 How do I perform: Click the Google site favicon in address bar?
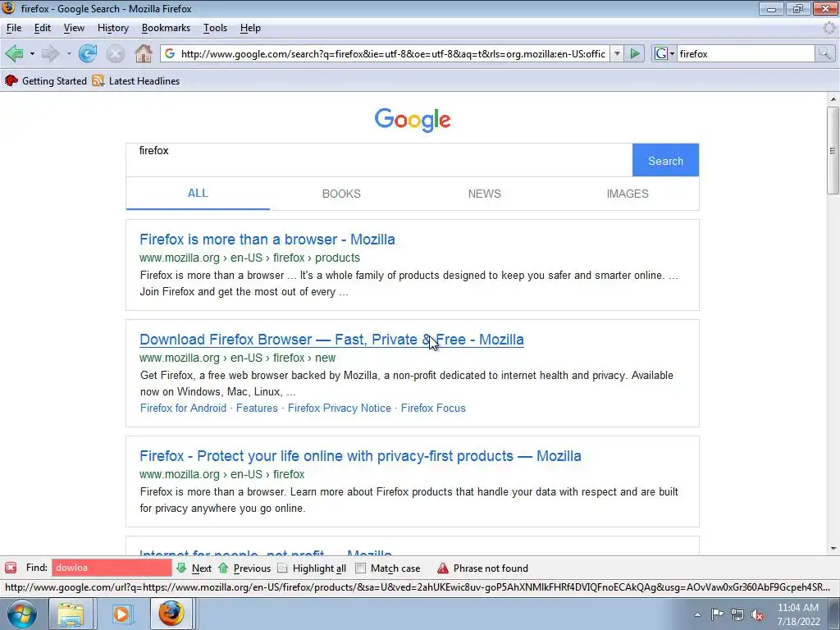click(x=169, y=53)
